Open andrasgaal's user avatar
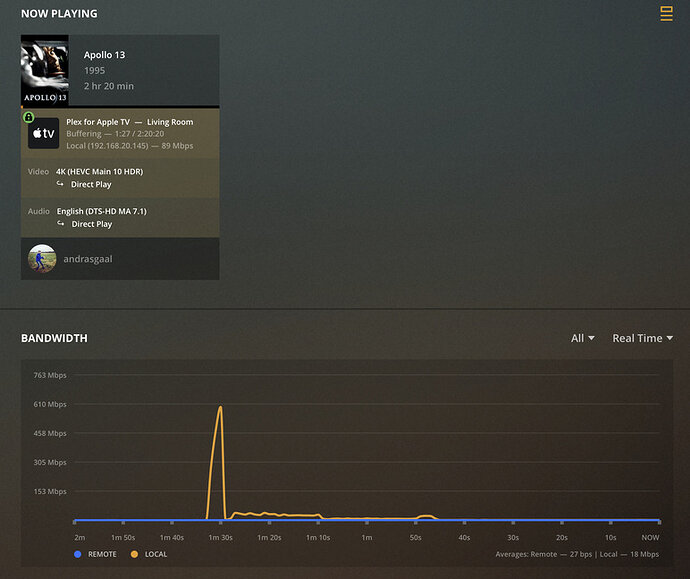This screenshot has height=579, width=690. [x=42, y=259]
